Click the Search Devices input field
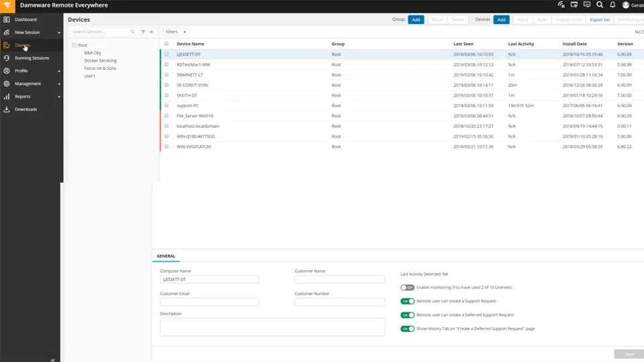This screenshot has height=362, width=644. point(100,32)
